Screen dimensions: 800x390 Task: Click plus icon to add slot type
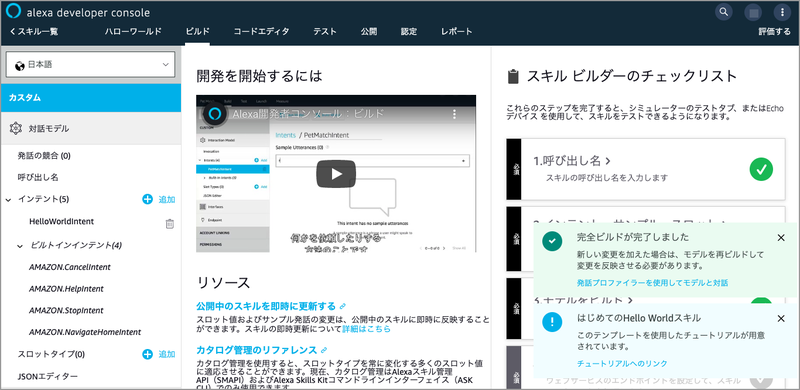147,354
